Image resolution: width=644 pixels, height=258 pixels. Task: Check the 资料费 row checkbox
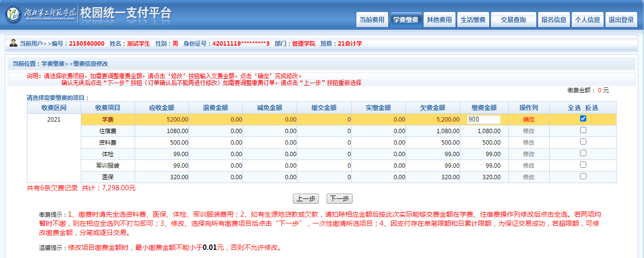[583, 142]
